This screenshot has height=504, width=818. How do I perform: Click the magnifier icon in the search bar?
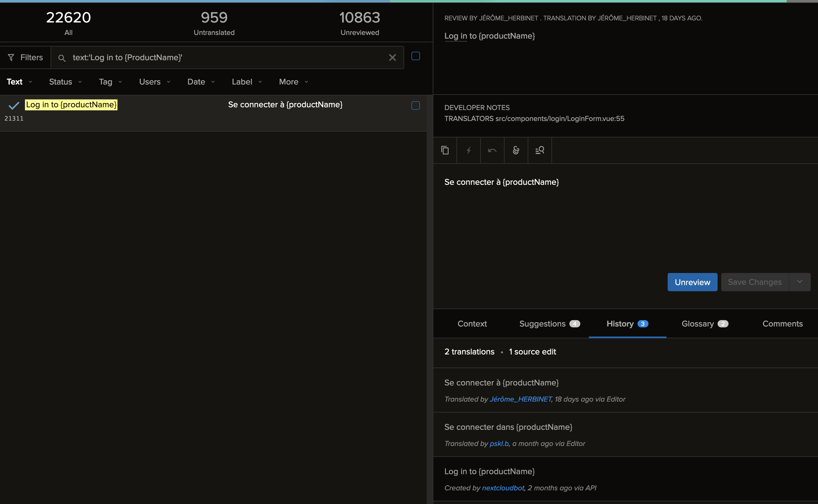[x=62, y=58]
